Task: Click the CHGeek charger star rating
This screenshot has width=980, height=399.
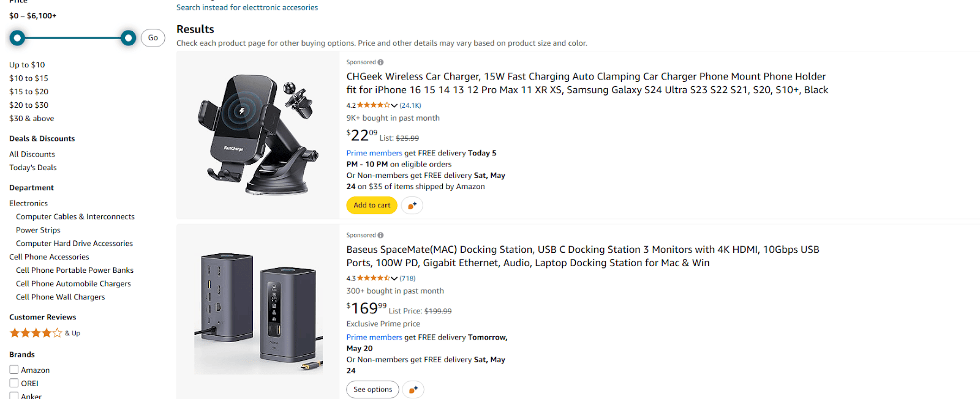Action: pos(373,105)
